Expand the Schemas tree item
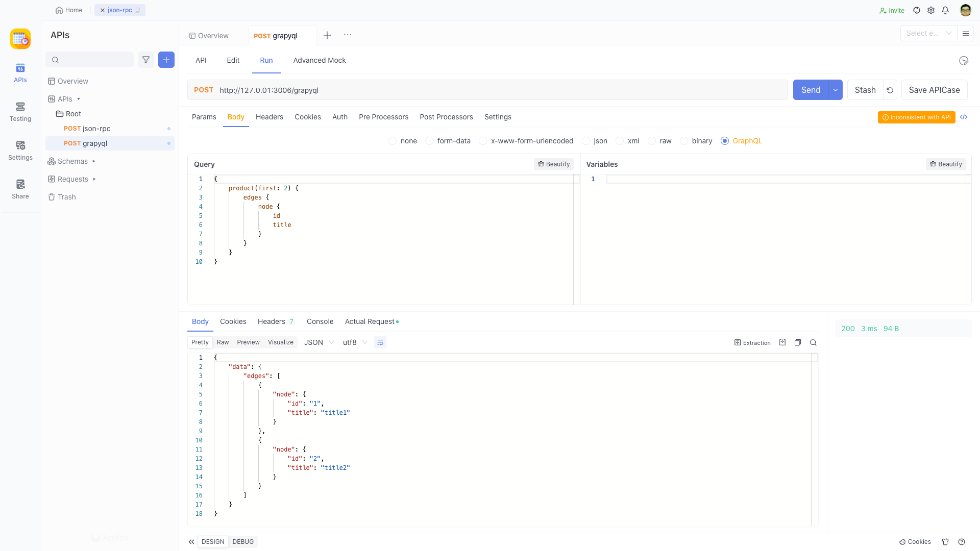Viewport: 980px width, 551px height. pos(94,161)
